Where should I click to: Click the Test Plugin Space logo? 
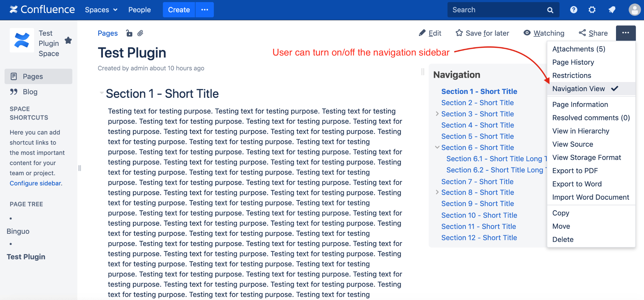[x=22, y=40]
